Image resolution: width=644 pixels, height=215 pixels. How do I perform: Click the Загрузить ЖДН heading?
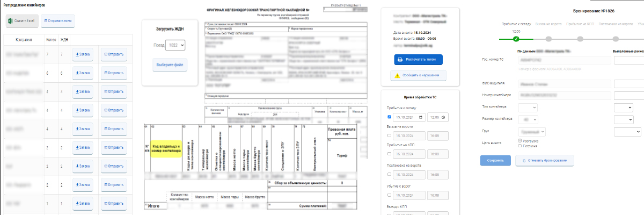(170, 29)
